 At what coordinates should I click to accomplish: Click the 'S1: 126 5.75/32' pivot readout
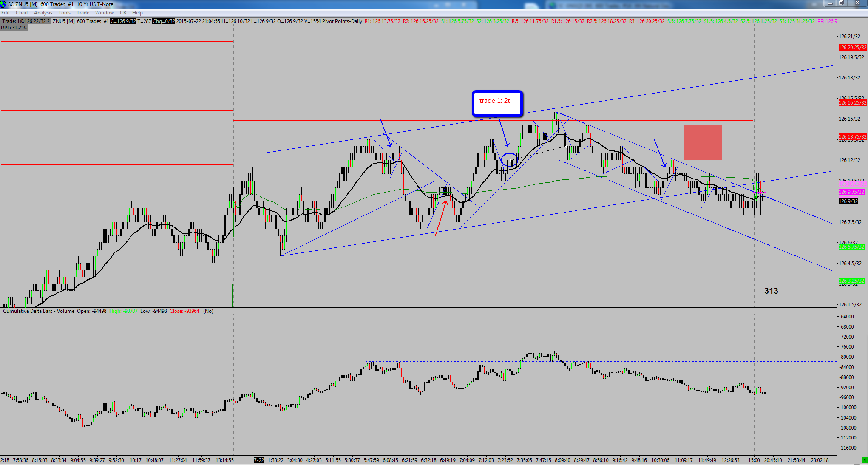tap(457, 21)
